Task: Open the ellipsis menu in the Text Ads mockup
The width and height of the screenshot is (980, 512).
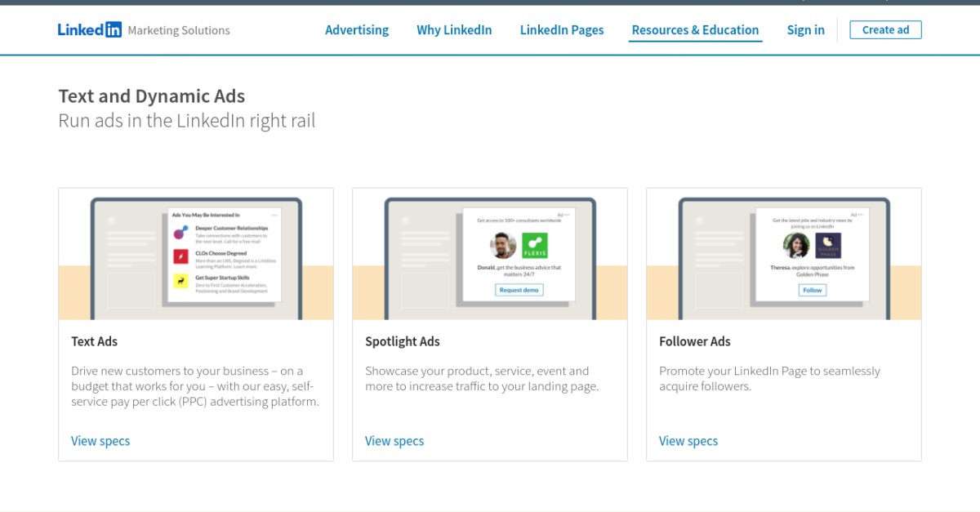Action: tap(274, 216)
